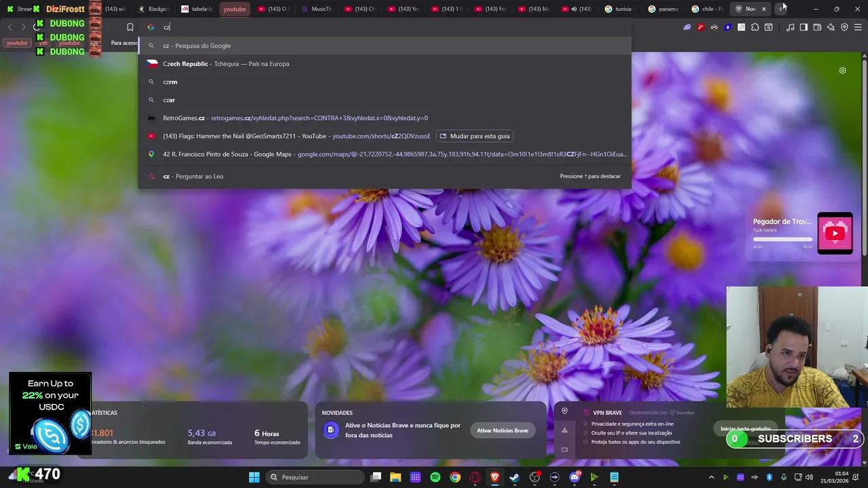This screenshot has width=868, height=488.
Task: Select the 'czrm' search suggestion
Action: pos(384,81)
